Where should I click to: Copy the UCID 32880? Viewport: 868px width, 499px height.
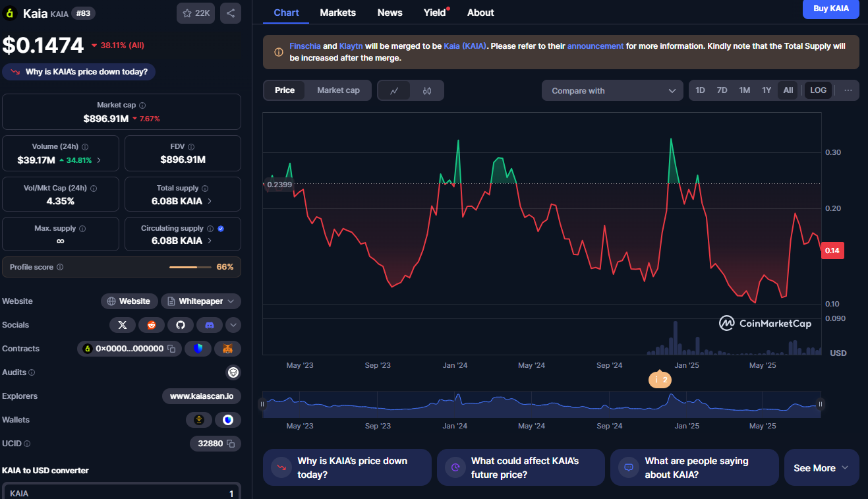point(231,444)
